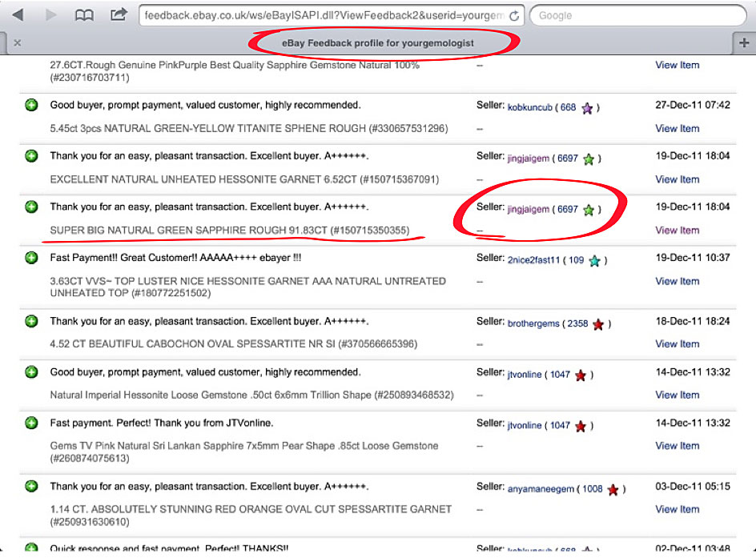756x558 pixels.
Task: Click green plus icon beside Imperial Hessonite feedback
Action: 31,372
